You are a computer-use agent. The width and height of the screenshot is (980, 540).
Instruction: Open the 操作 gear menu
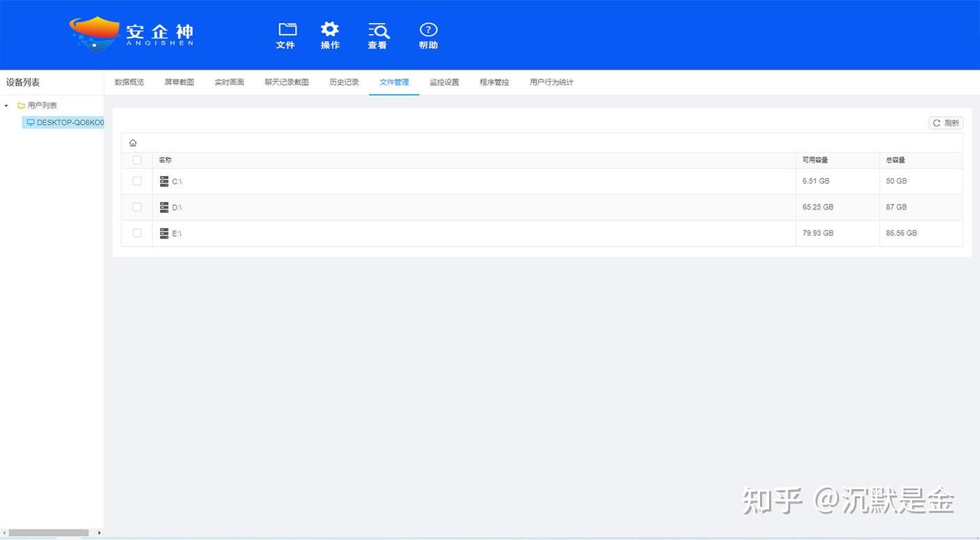tap(330, 35)
